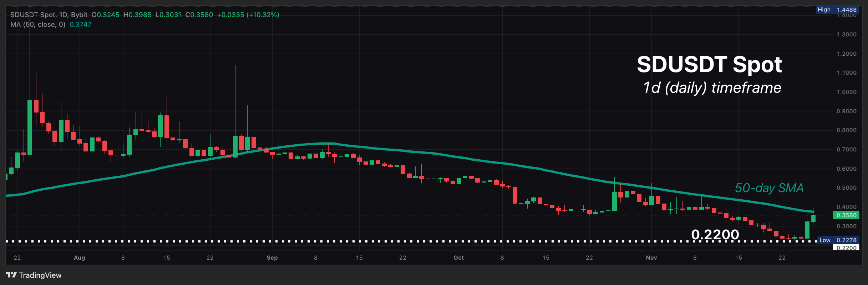
Task: Click the High tag showing 1.4488
Action: coord(837,10)
